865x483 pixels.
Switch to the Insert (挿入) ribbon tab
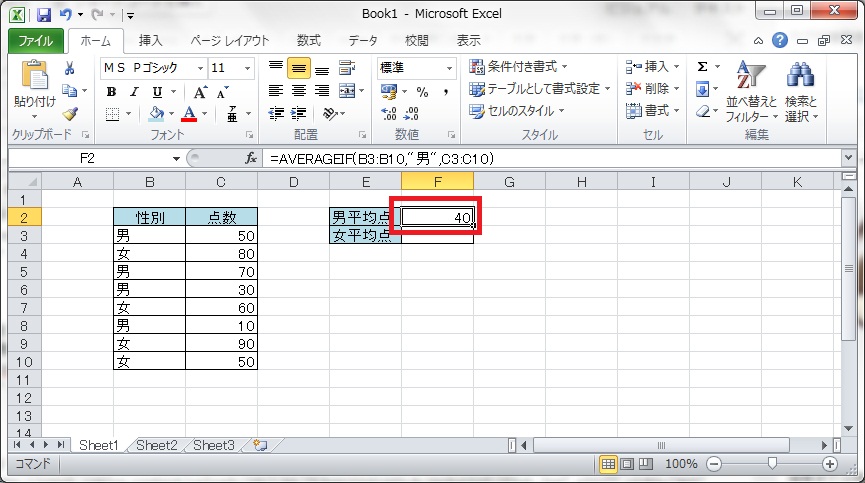(151, 41)
